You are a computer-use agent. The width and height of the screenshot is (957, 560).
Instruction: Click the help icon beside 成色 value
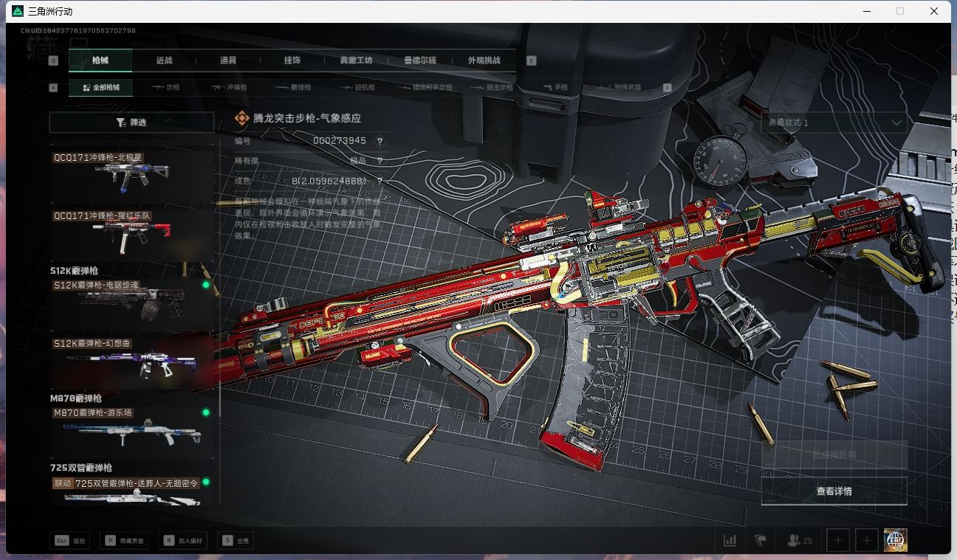click(x=380, y=181)
